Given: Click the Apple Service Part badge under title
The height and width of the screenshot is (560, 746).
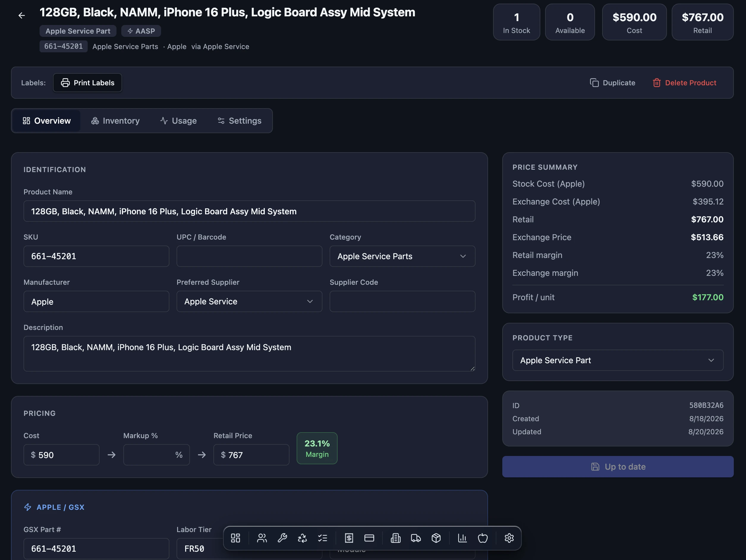Looking at the screenshot, I should [78, 31].
